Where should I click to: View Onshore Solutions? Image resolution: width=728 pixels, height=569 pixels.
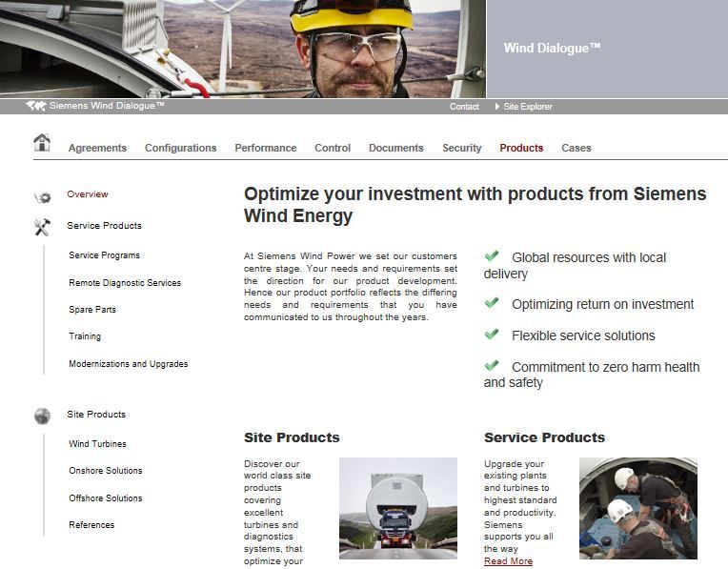pos(106,471)
